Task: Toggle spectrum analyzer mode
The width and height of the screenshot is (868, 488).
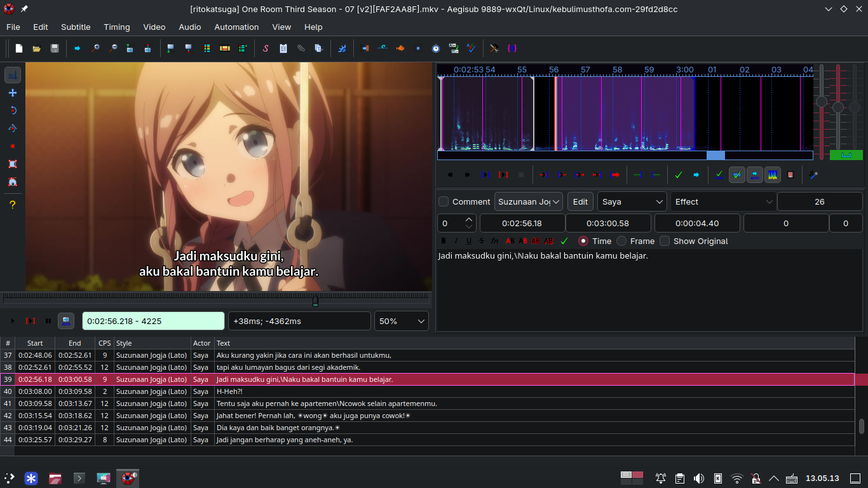Action: pyautogui.click(x=773, y=174)
